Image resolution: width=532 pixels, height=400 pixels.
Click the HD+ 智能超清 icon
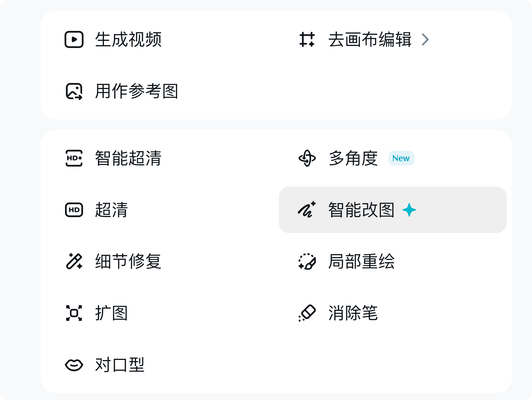pos(74,158)
